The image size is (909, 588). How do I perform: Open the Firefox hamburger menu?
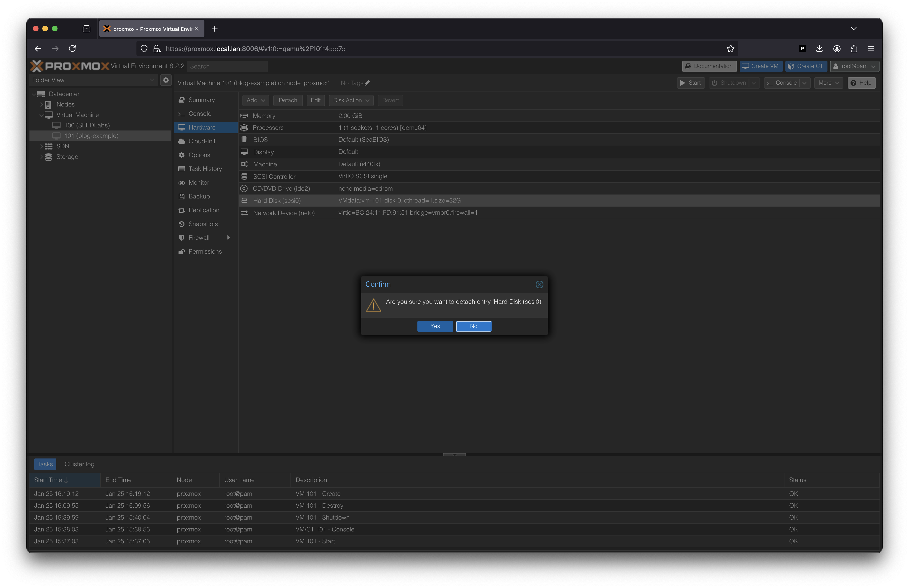click(x=871, y=48)
